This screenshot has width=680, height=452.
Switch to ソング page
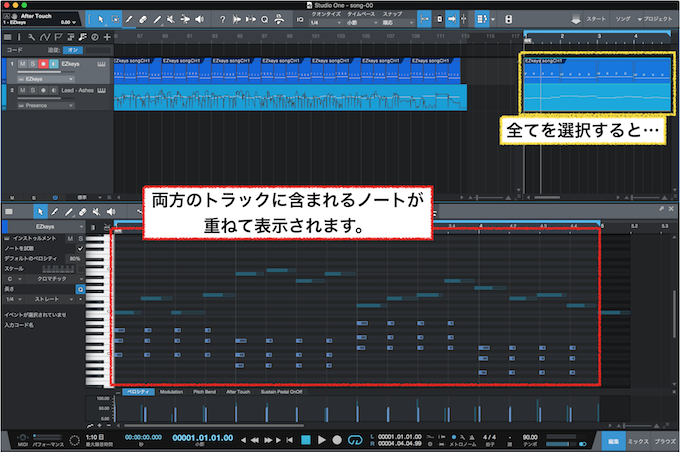click(623, 19)
